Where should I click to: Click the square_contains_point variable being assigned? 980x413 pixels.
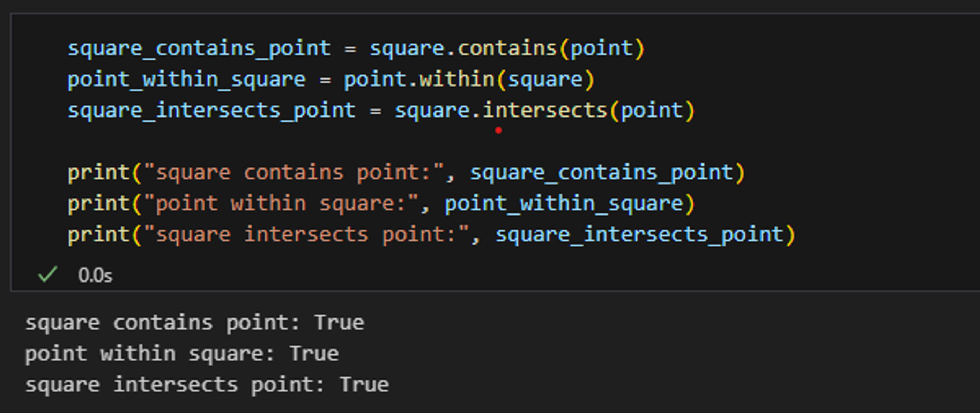pyautogui.click(x=199, y=49)
